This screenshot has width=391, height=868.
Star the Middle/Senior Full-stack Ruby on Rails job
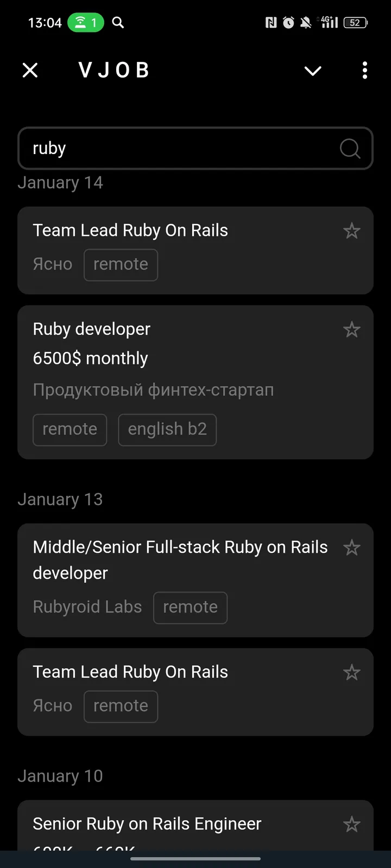pos(352,548)
